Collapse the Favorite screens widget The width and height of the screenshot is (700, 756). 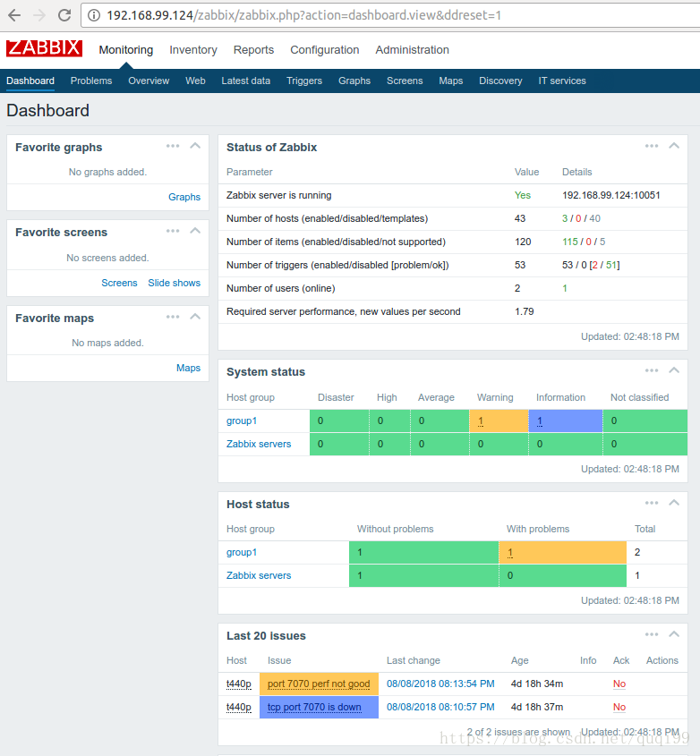coord(195,231)
